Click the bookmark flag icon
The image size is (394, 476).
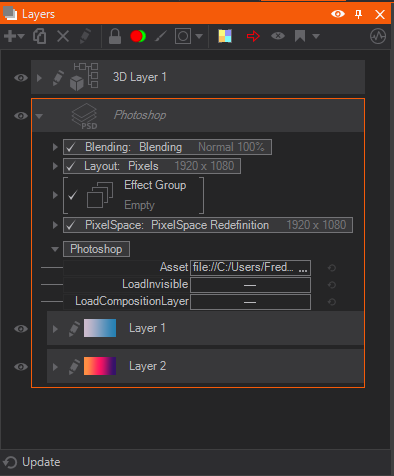pyautogui.click(x=300, y=36)
